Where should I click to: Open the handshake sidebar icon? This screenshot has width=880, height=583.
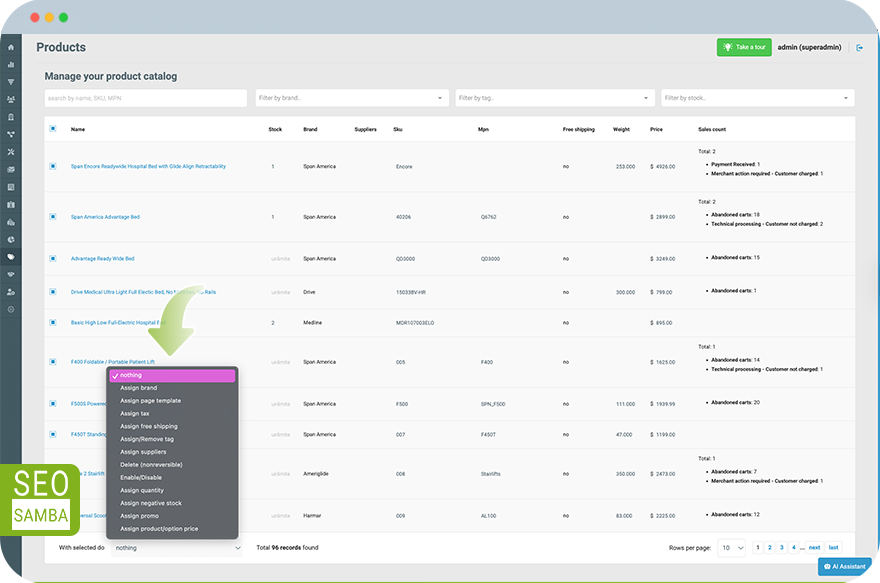11,274
